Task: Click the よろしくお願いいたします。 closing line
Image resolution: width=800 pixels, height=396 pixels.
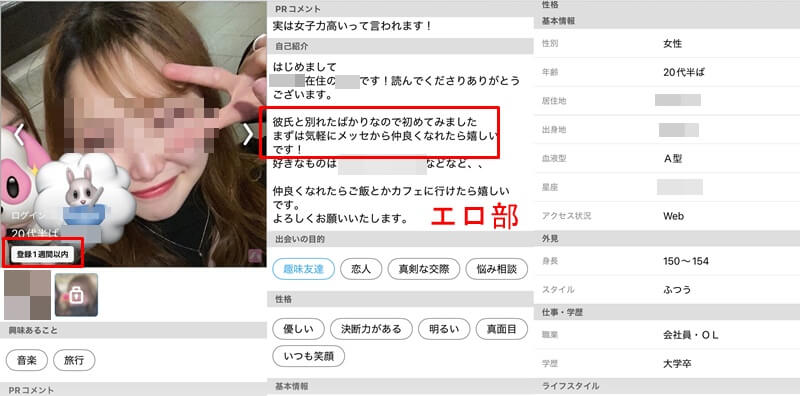Action: [x=340, y=218]
